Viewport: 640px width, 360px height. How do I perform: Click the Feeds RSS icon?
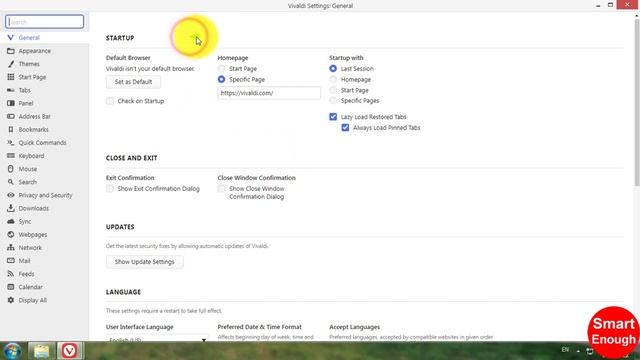(11, 274)
